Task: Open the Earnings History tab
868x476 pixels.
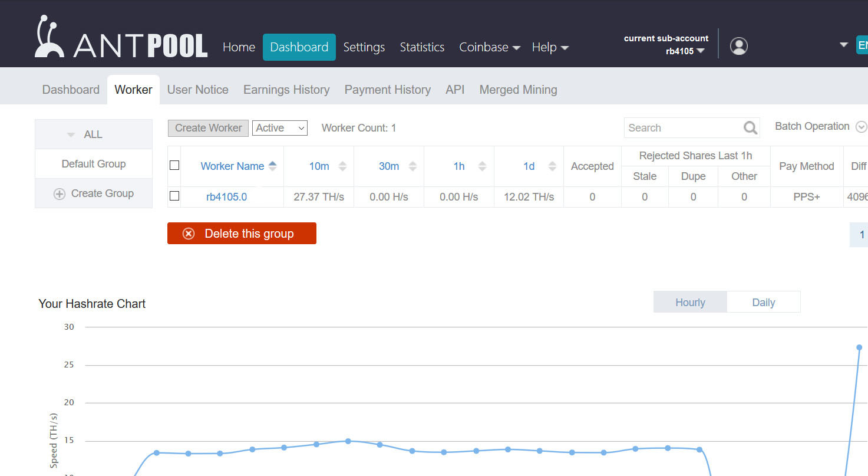Action: click(x=286, y=90)
